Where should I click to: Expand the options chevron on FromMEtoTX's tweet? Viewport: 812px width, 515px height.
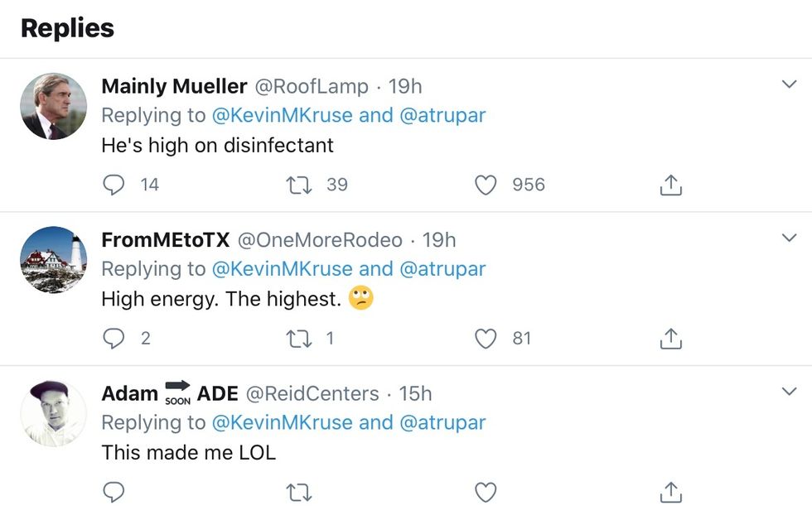click(x=789, y=238)
